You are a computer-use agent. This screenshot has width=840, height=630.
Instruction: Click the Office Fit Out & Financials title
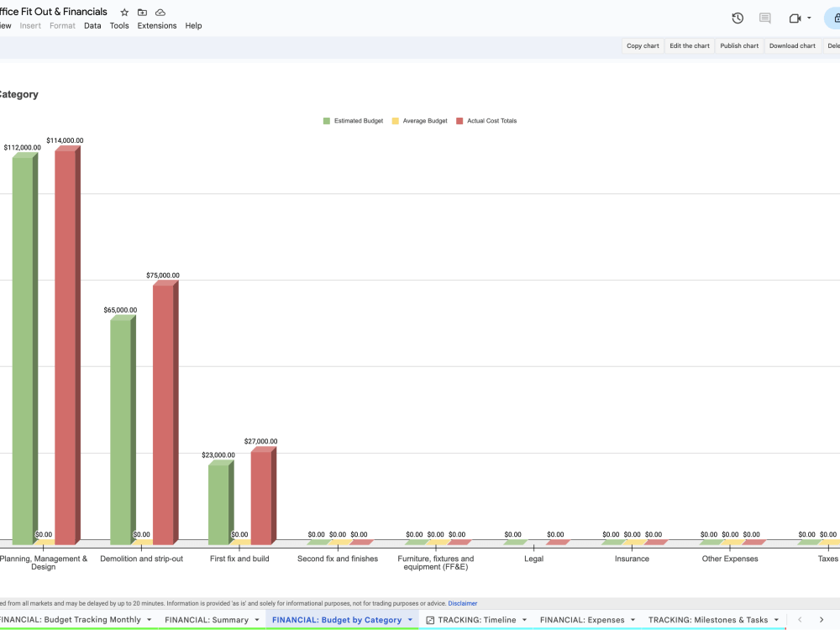53,12
